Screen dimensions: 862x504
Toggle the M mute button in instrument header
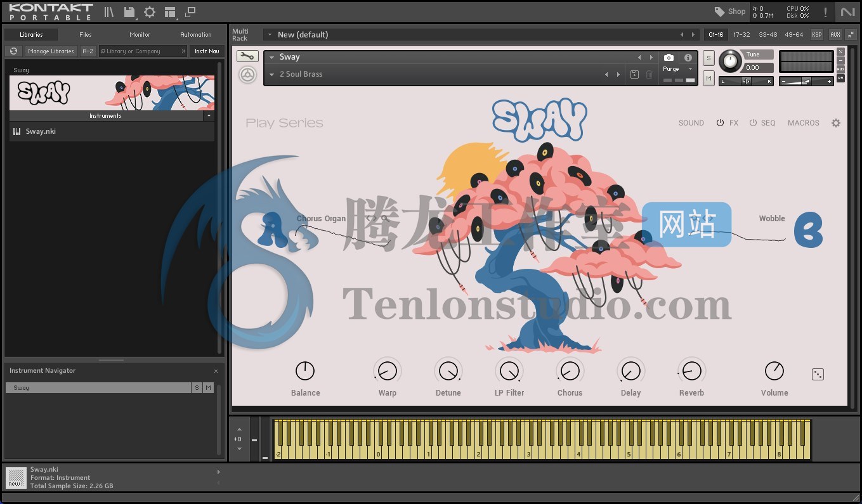coord(709,78)
